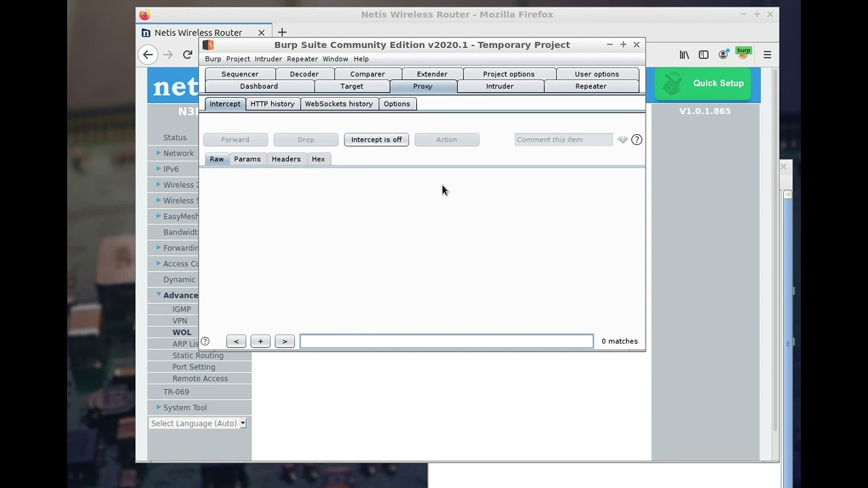Click the Comment this item field
The image size is (868, 488).
[x=564, y=140]
